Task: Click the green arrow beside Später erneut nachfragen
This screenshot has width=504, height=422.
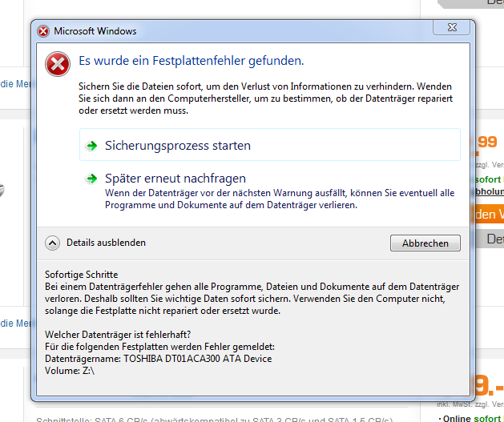Action: pyautogui.click(x=91, y=179)
